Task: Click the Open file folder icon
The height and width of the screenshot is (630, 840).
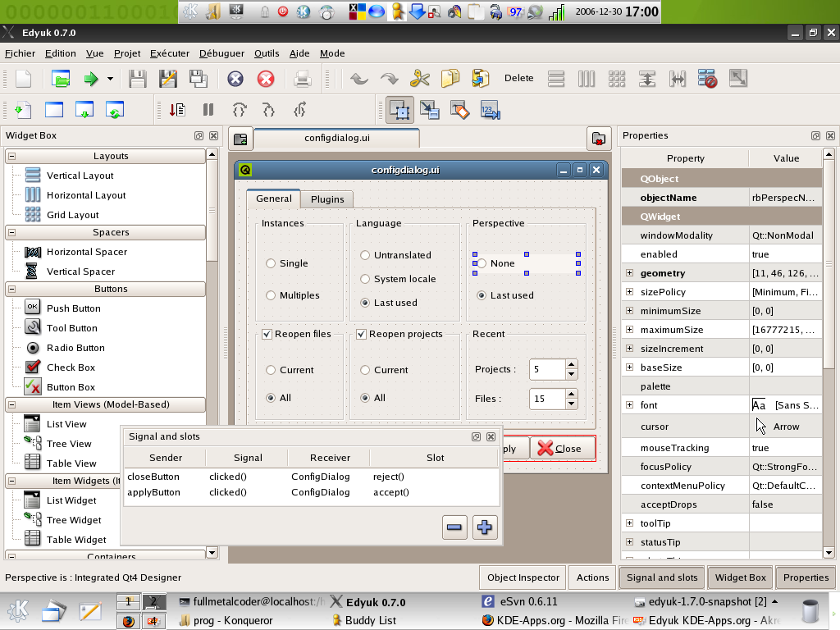Action: 61,79
